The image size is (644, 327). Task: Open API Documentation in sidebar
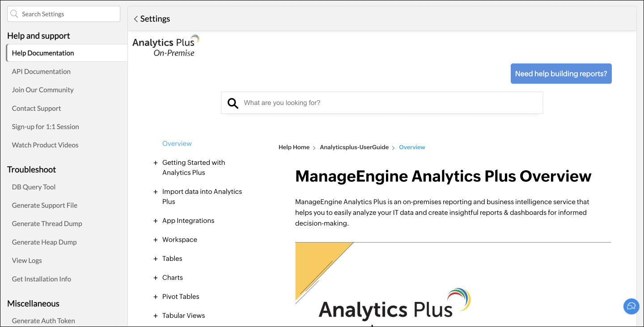[41, 71]
